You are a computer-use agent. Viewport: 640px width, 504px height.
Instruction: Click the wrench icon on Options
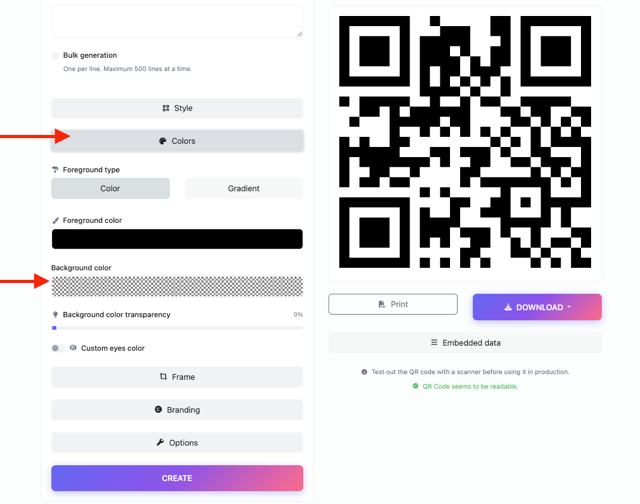coord(160,443)
